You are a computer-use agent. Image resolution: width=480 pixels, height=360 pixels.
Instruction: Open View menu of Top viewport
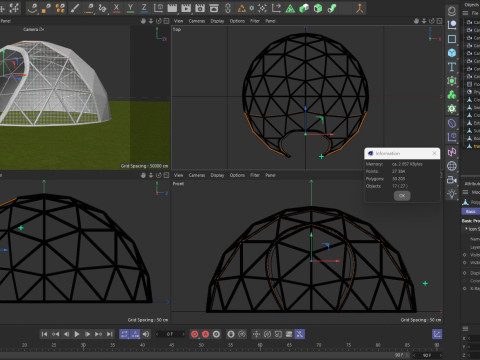tap(179, 21)
